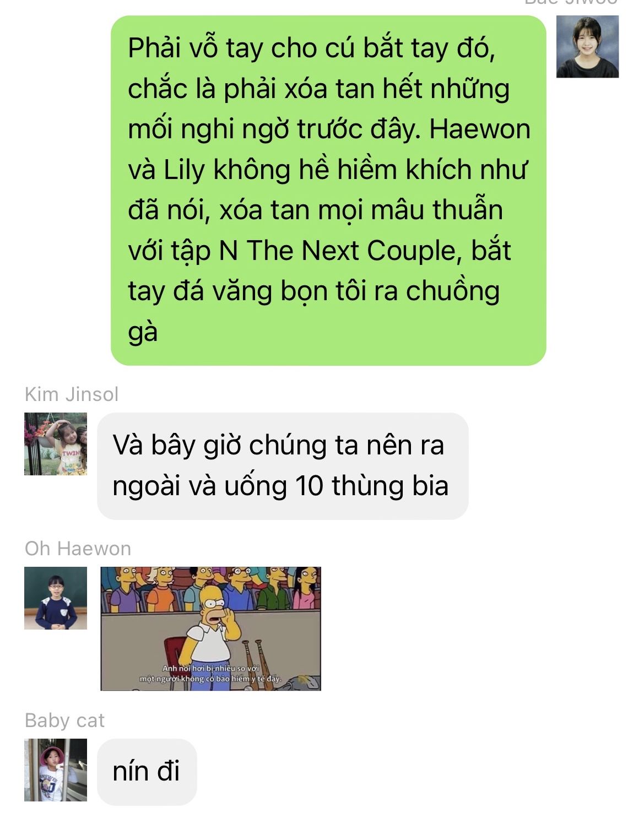
Task: Tap the message about drinking 10 thùng bia
Action: click(x=283, y=466)
